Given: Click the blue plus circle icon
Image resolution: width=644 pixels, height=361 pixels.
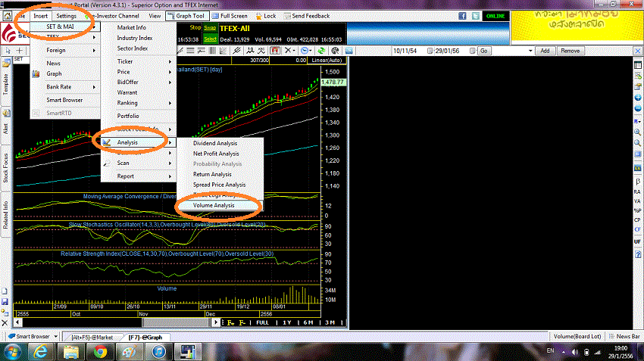Looking at the screenshot, I should pyautogui.click(x=637, y=98).
